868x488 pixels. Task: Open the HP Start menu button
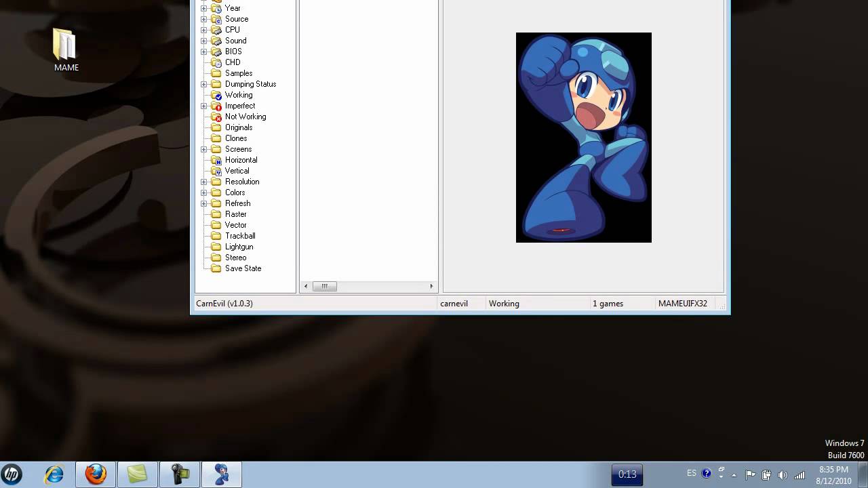click(x=12, y=474)
